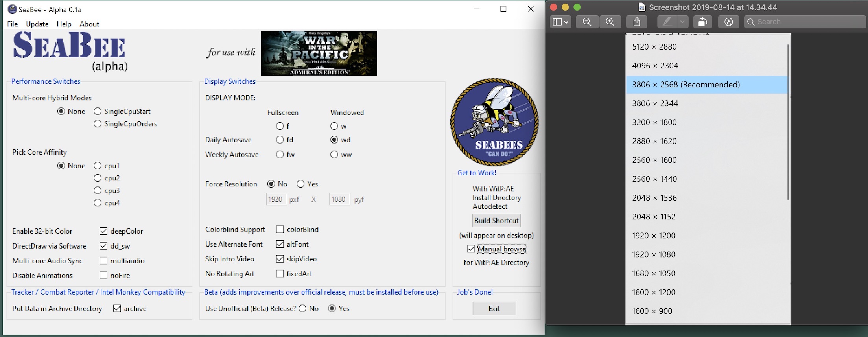Choose Yes for Unofficial Beta Release
The image size is (868, 337).
coord(339,309)
